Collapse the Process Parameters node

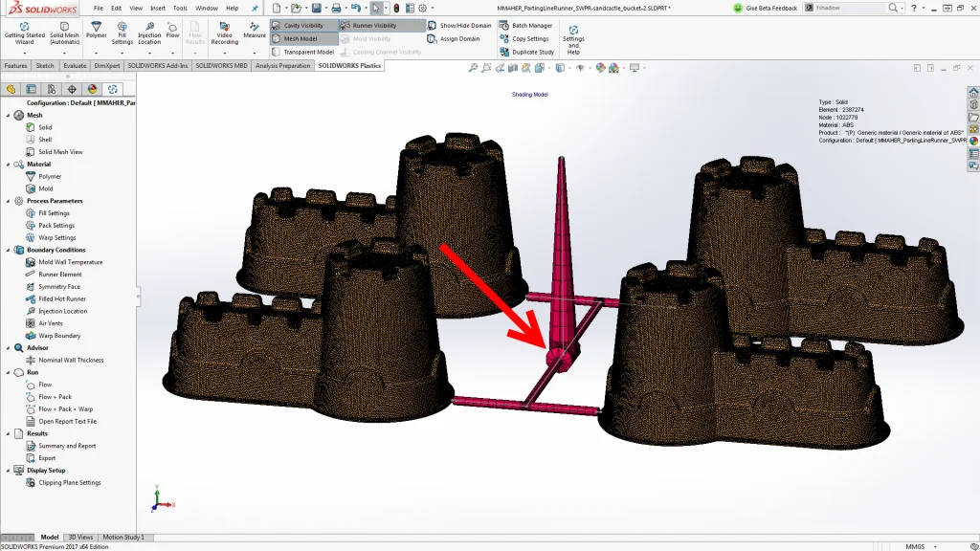pos(9,201)
